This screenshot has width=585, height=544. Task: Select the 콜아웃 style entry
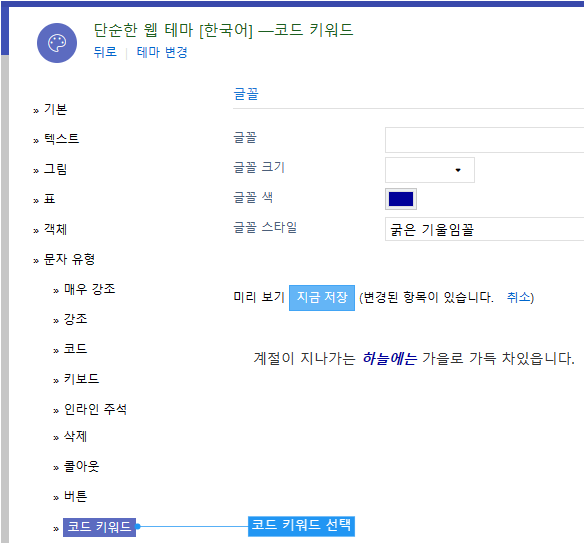[81, 466]
